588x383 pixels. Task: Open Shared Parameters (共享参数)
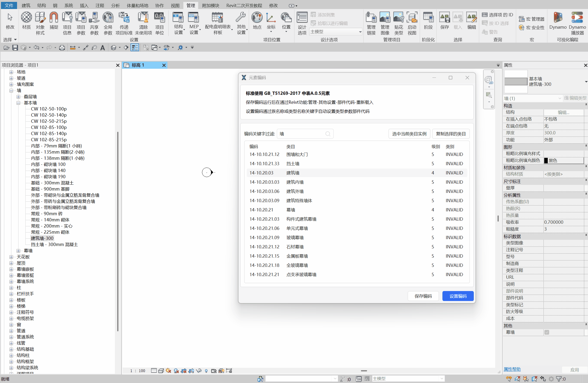click(94, 23)
